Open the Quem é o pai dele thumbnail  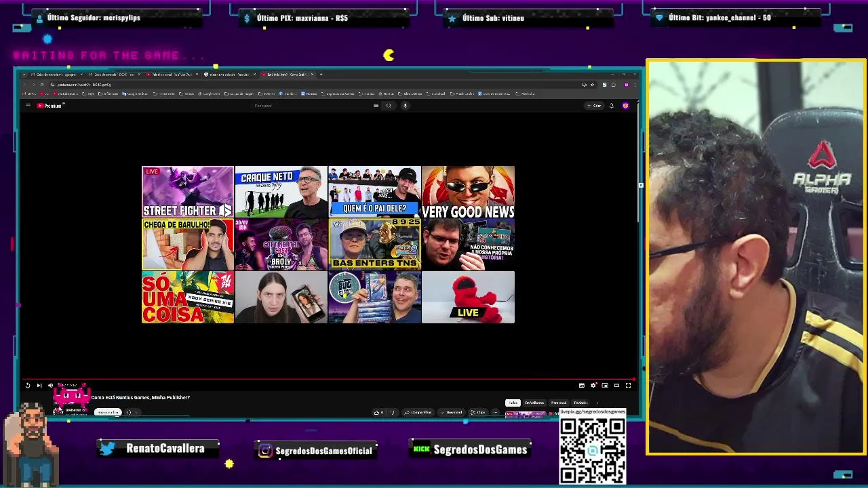[374, 192]
